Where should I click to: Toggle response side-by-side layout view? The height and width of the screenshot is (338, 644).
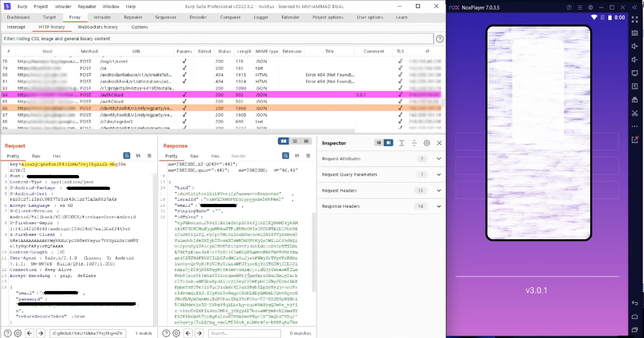pos(284,141)
